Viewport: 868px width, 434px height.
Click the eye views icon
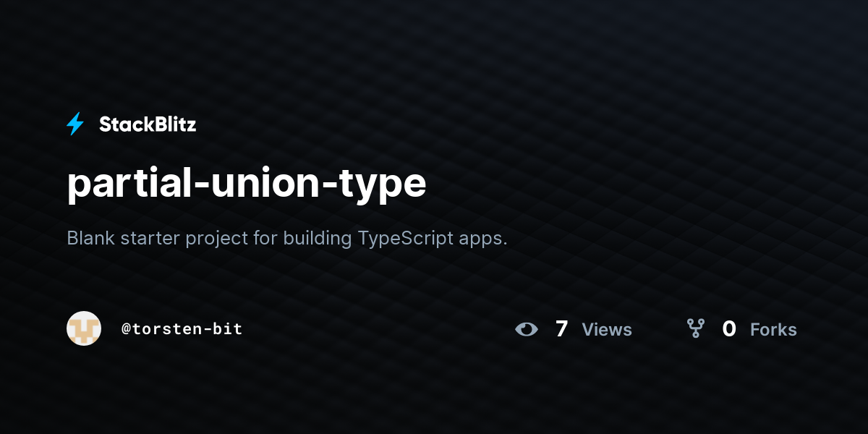pos(527,329)
